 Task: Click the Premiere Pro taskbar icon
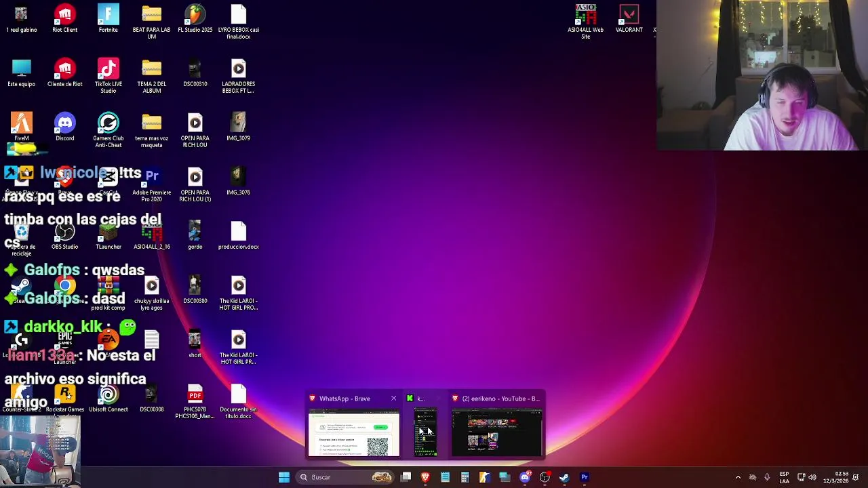tap(584, 477)
